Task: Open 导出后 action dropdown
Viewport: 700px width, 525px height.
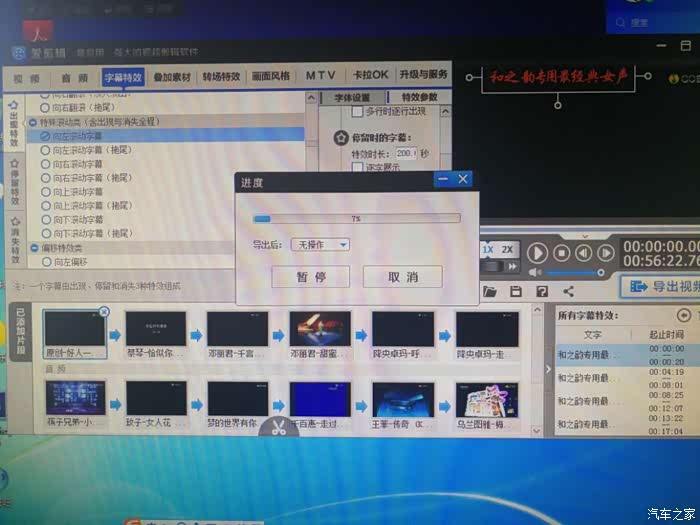Action: [320, 245]
